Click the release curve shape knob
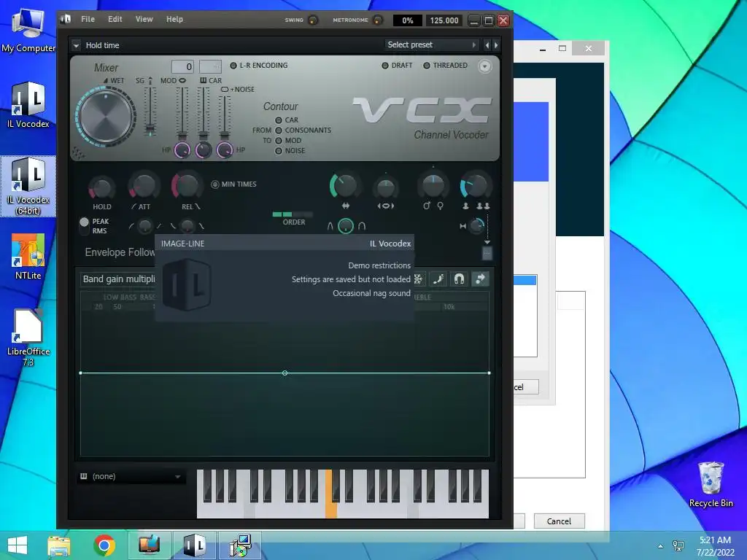 [187, 226]
